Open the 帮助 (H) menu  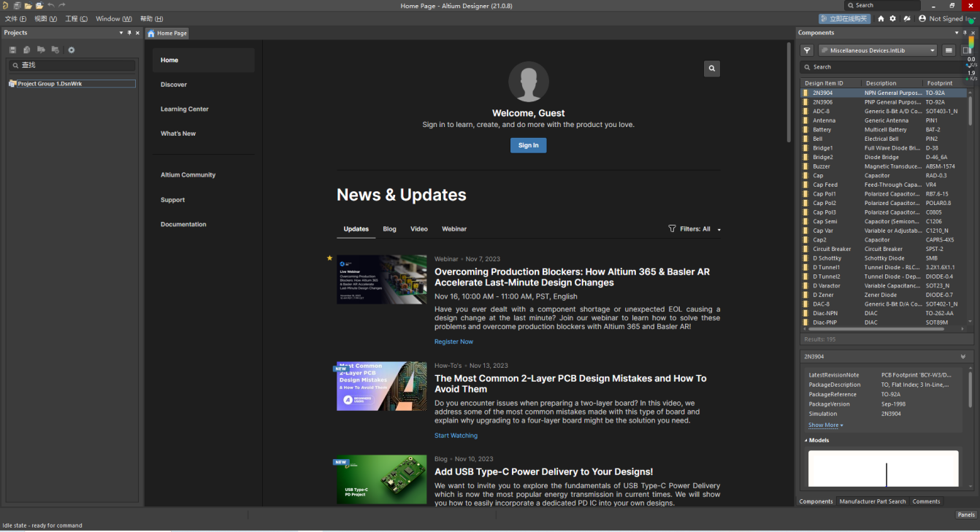click(152, 19)
